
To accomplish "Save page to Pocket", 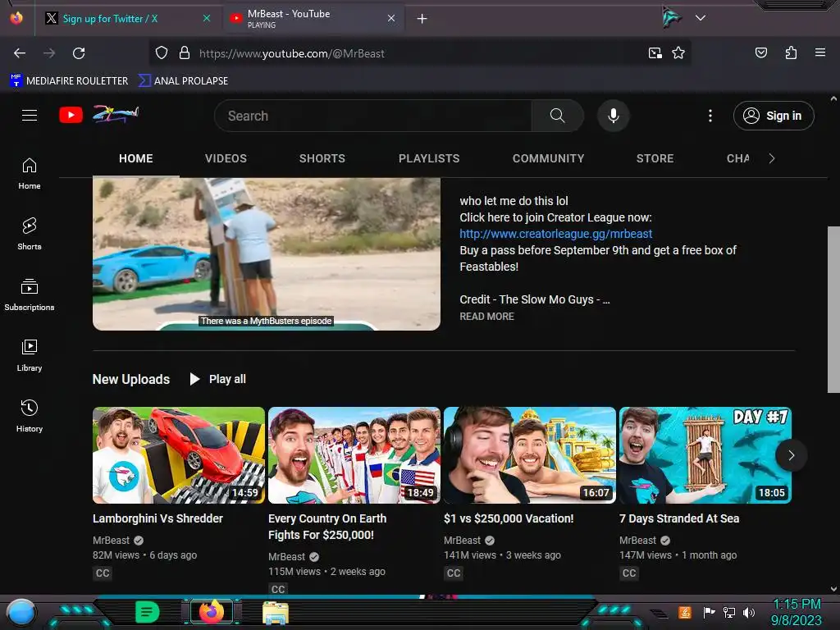I will pos(760,52).
